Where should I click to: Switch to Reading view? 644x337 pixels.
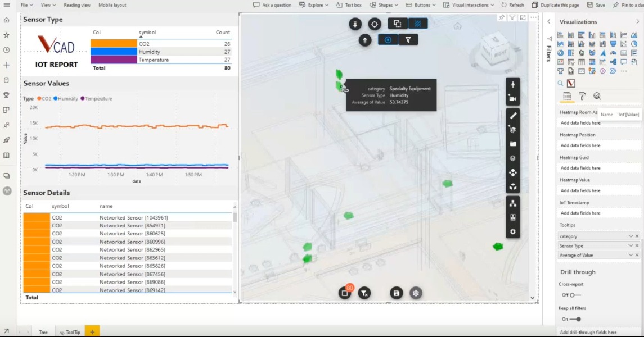pos(77,5)
